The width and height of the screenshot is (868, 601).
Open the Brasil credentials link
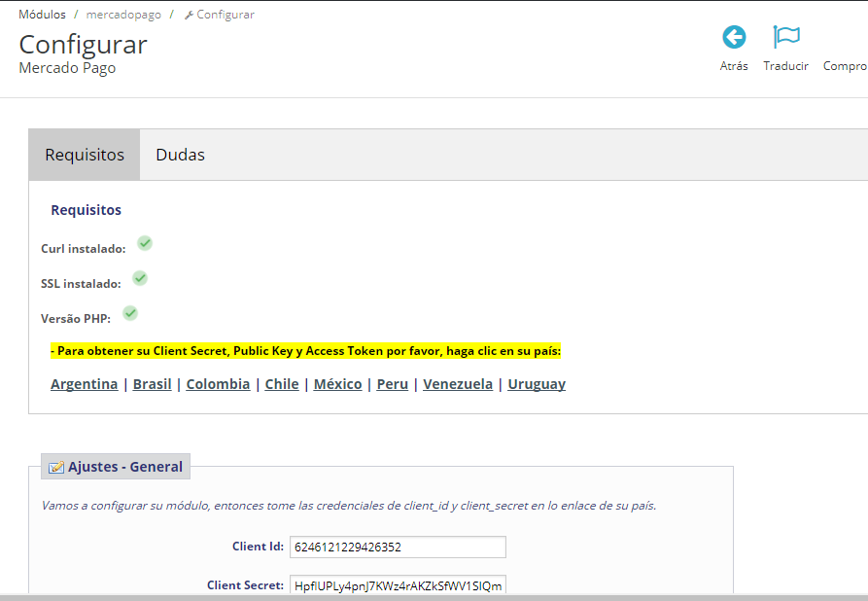tap(153, 384)
